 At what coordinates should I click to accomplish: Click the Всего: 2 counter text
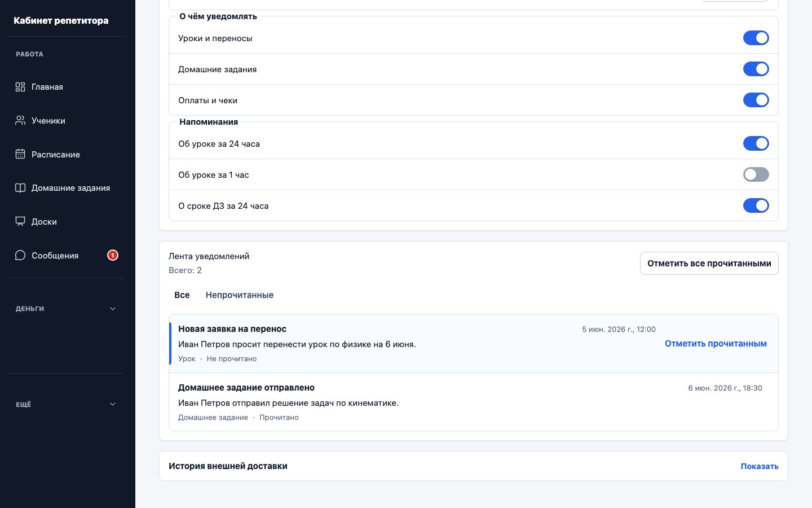(x=185, y=270)
